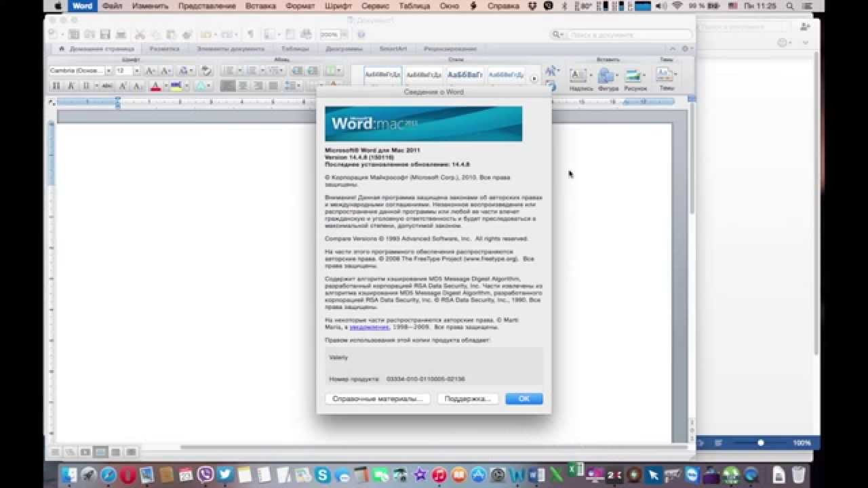The width and height of the screenshot is (868, 488).
Task: Adjust zoom slider in the rear window
Action: click(761, 443)
